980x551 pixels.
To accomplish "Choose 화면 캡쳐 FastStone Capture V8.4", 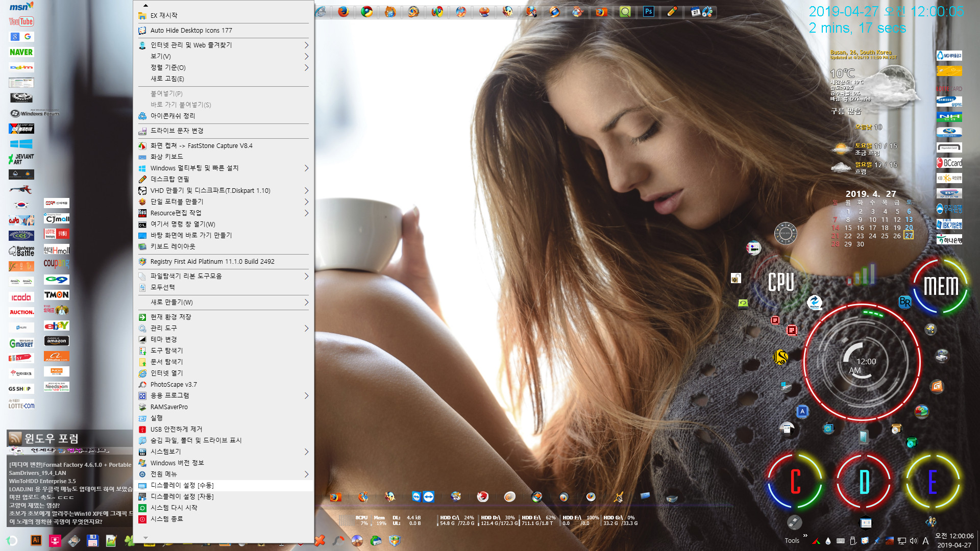I will pos(224,145).
